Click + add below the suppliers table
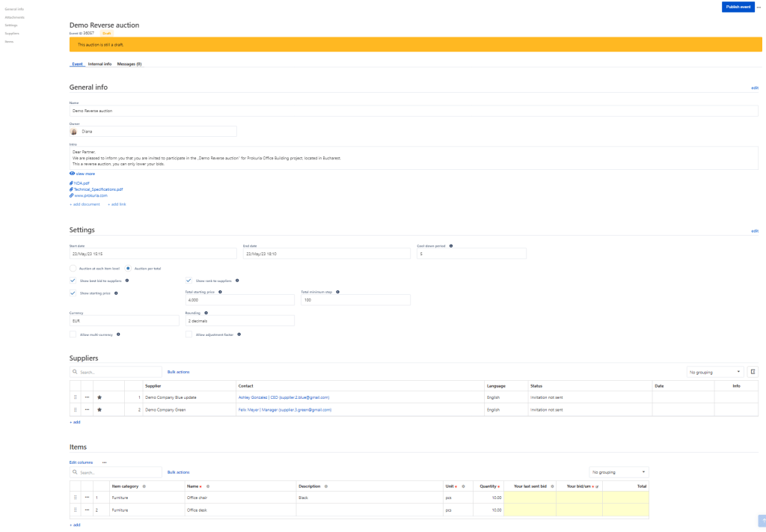Screen dimensions: 766x532 pyautogui.click(x=75, y=421)
